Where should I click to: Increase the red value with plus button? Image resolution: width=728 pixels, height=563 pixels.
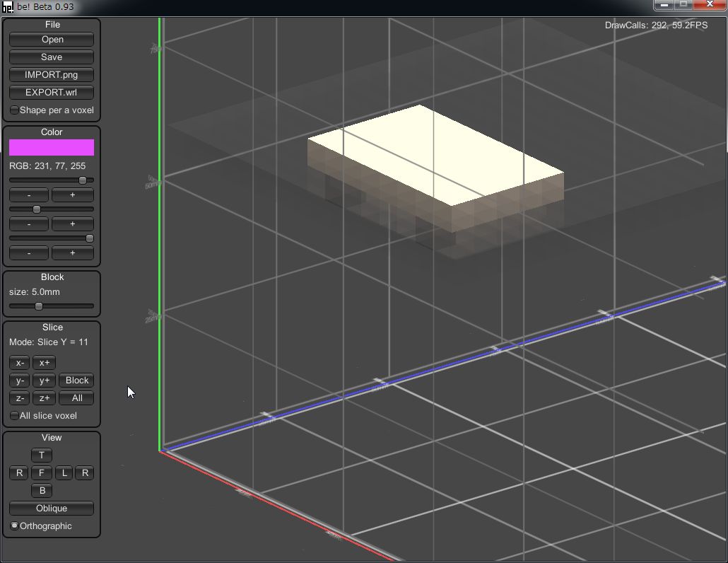pos(72,195)
